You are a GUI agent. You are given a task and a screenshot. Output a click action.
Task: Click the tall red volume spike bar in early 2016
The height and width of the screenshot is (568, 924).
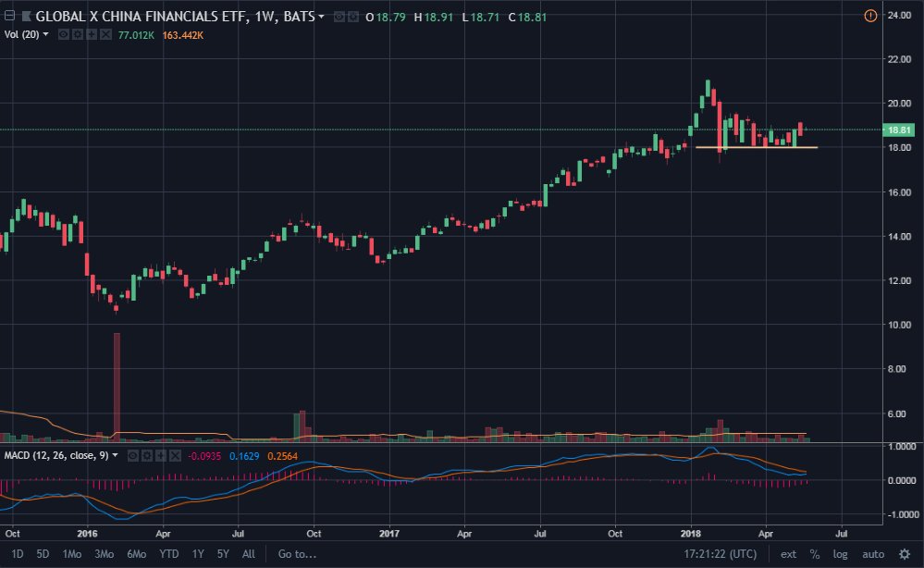pos(117,386)
